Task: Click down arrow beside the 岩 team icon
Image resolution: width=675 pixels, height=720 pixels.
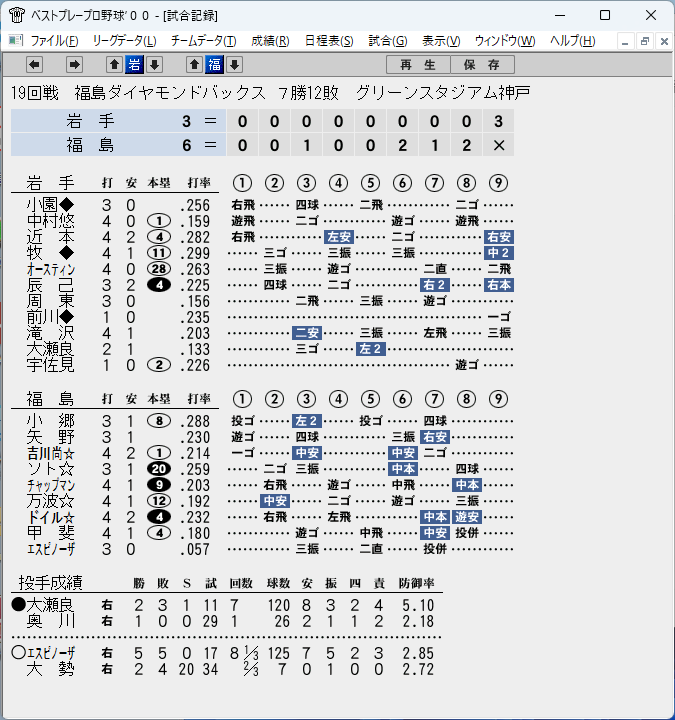Action: [x=155, y=65]
